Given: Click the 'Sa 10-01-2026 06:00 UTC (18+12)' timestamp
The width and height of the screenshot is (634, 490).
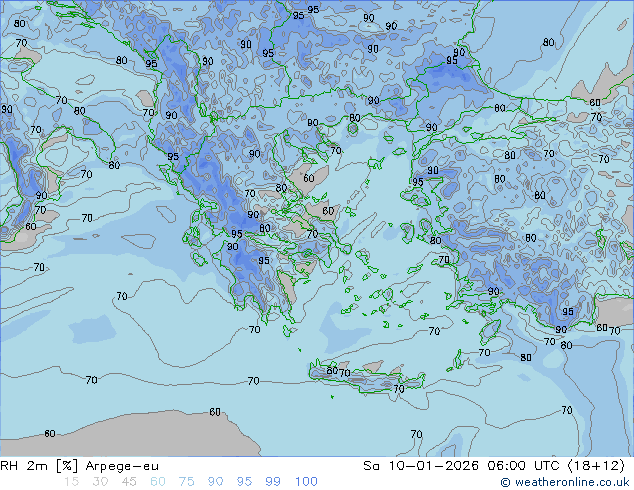Looking at the screenshot, I should coord(494,466).
